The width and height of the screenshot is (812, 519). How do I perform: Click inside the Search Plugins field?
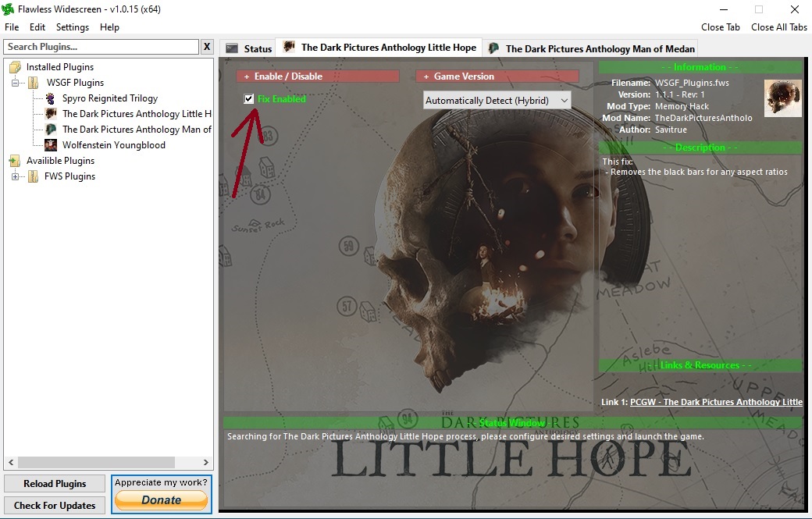[x=101, y=47]
